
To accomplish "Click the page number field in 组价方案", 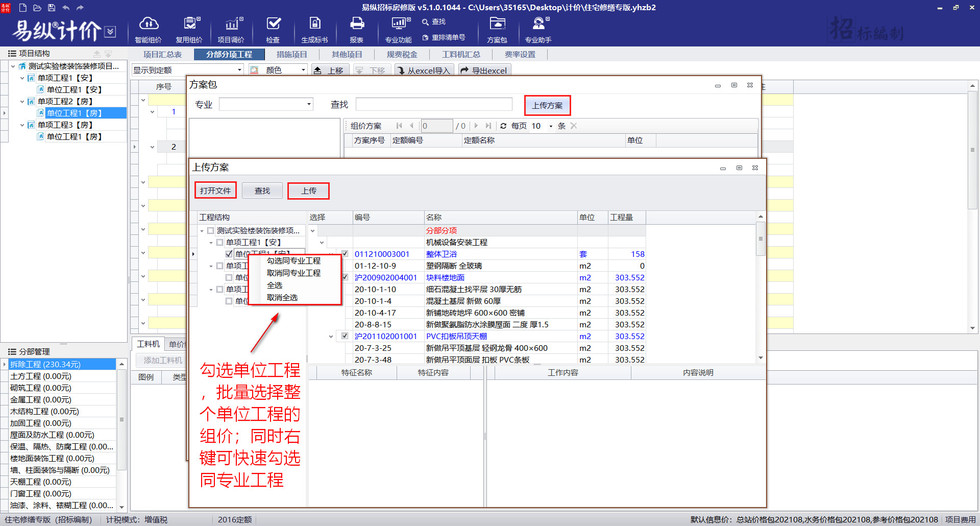I will coord(437,126).
